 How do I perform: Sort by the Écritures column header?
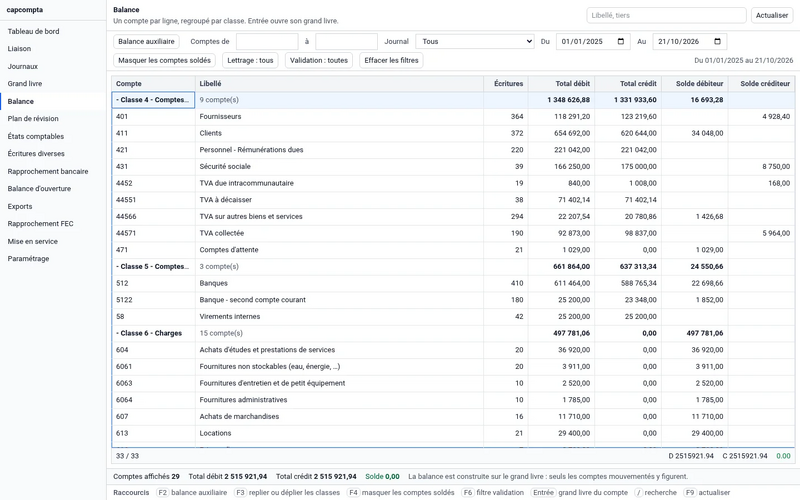pos(506,84)
